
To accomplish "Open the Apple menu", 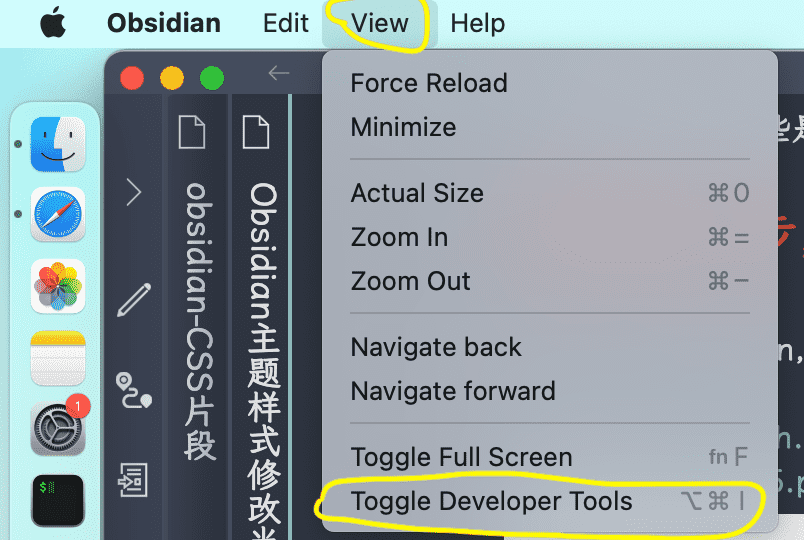I will click(x=53, y=23).
